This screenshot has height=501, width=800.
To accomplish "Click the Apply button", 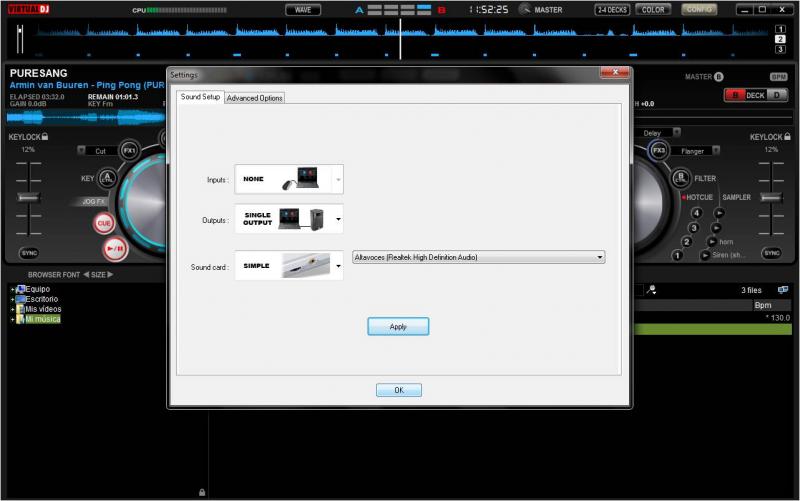I will (x=398, y=327).
